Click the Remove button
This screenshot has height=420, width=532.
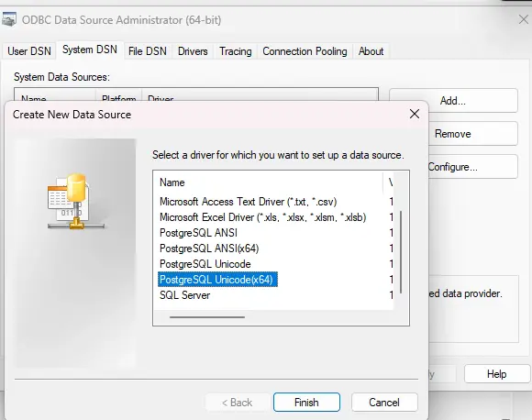point(473,134)
